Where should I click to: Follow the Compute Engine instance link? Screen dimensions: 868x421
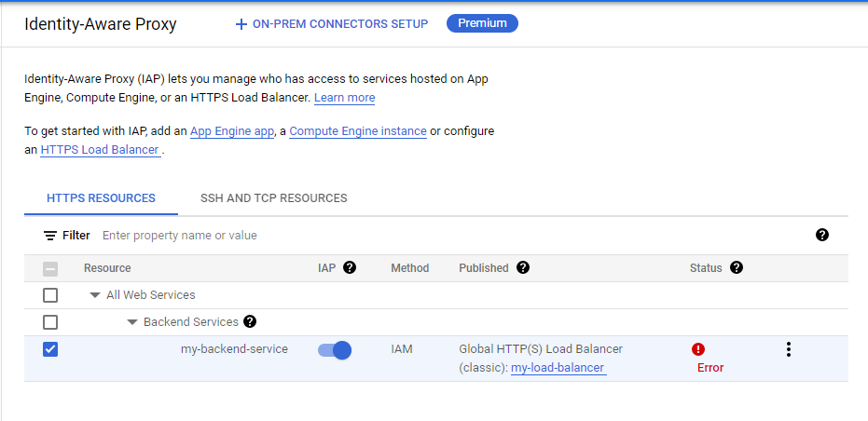click(358, 131)
